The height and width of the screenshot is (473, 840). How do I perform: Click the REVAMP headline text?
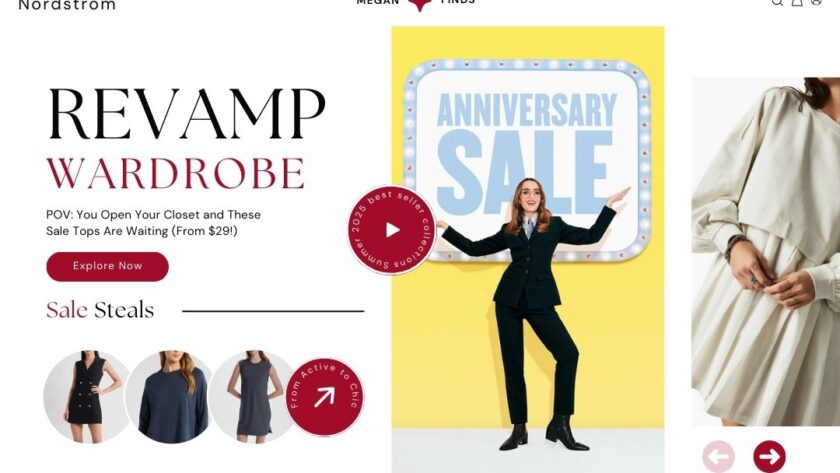click(x=187, y=114)
